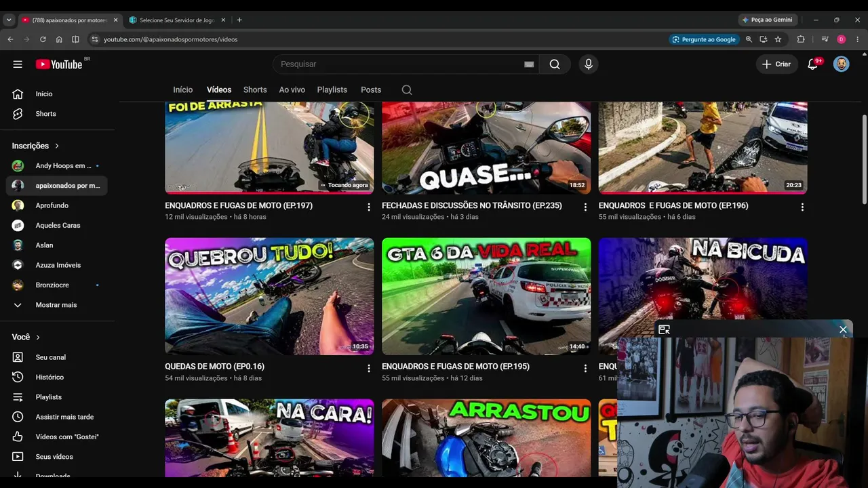Start voice search with the microphone
Image resolution: width=868 pixels, height=488 pixels.
click(x=589, y=64)
